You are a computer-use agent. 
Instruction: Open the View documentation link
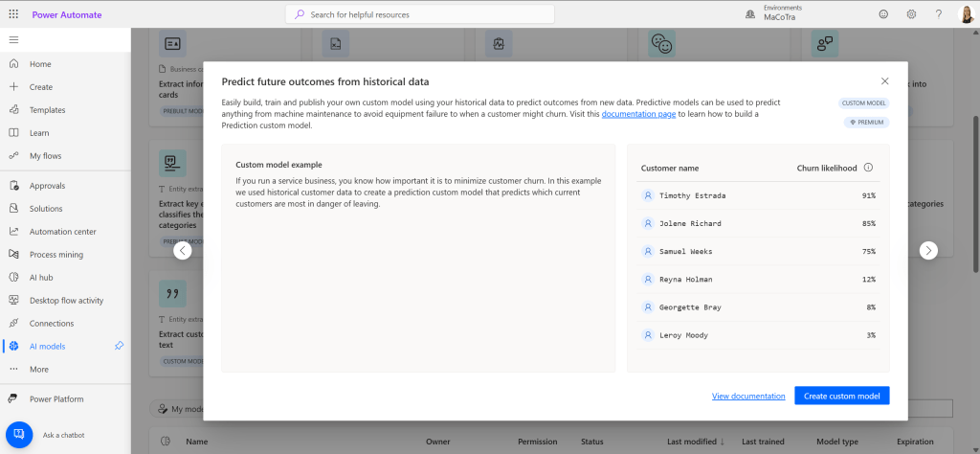point(747,396)
